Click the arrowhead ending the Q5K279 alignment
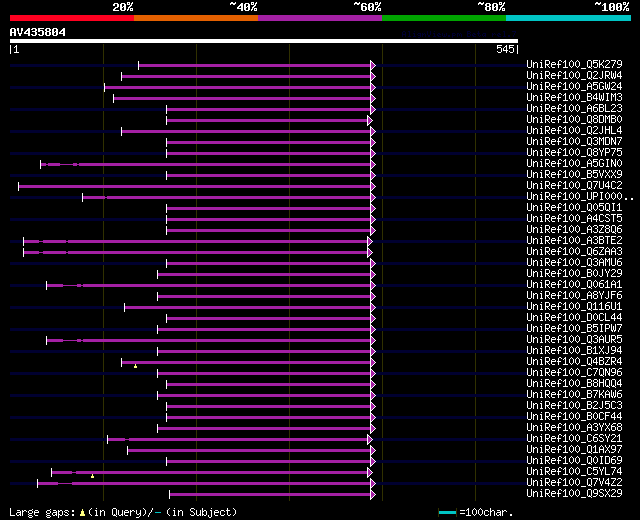This screenshot has width=640, height=520. click(373, 65)
